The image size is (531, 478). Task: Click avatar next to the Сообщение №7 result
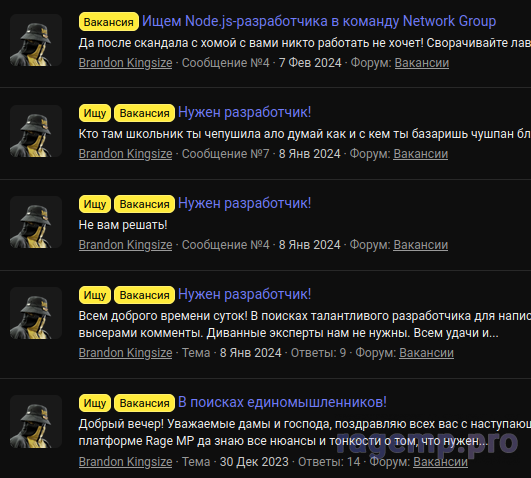(x=36, y=131)
